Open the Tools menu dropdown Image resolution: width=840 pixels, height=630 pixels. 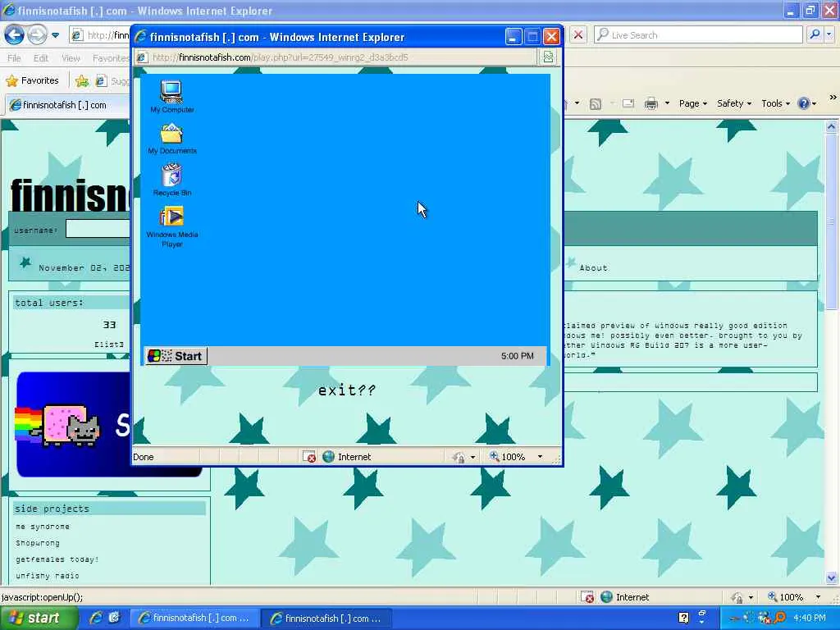[775, 104]
